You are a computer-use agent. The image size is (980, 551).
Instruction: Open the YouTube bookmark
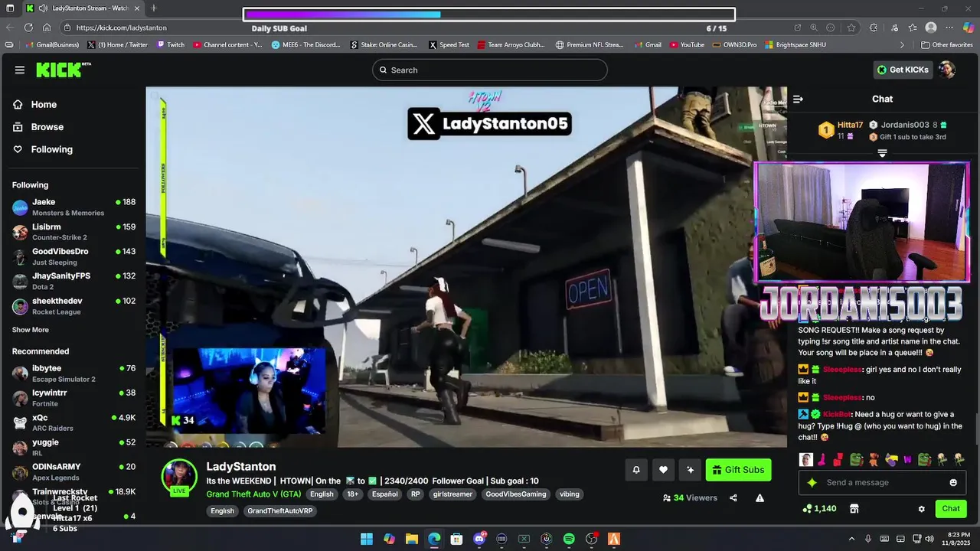point(687,45)
